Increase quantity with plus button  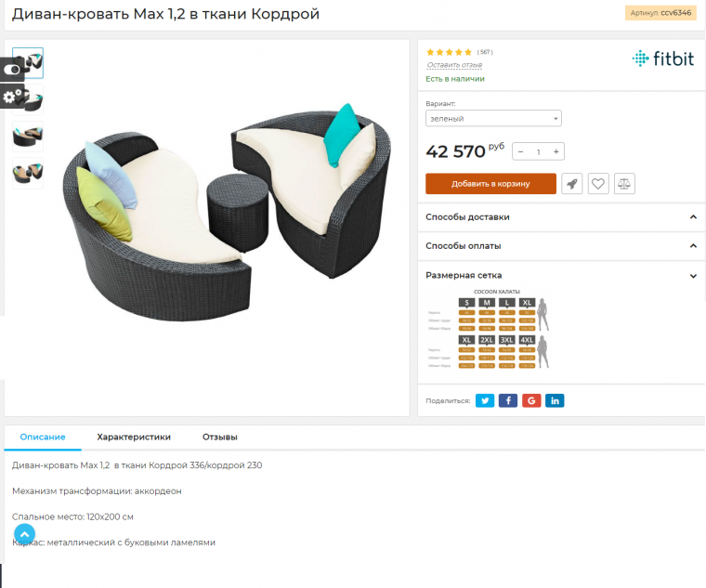point(556,151)
